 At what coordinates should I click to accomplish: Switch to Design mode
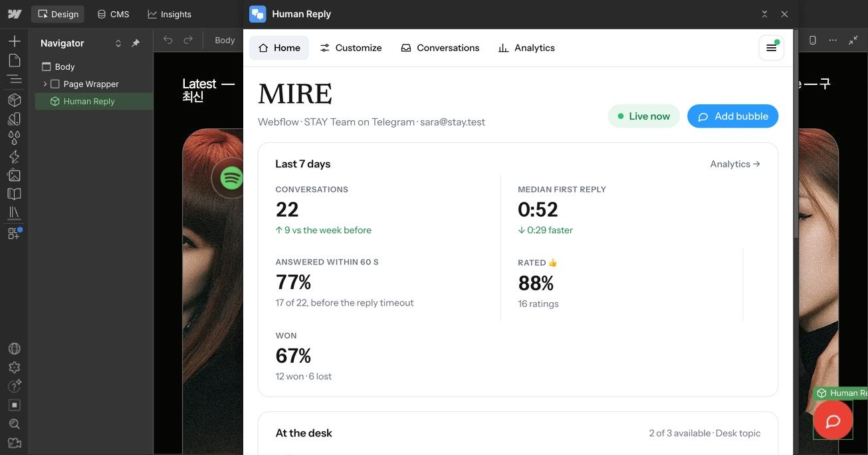[x=58, y=14]
